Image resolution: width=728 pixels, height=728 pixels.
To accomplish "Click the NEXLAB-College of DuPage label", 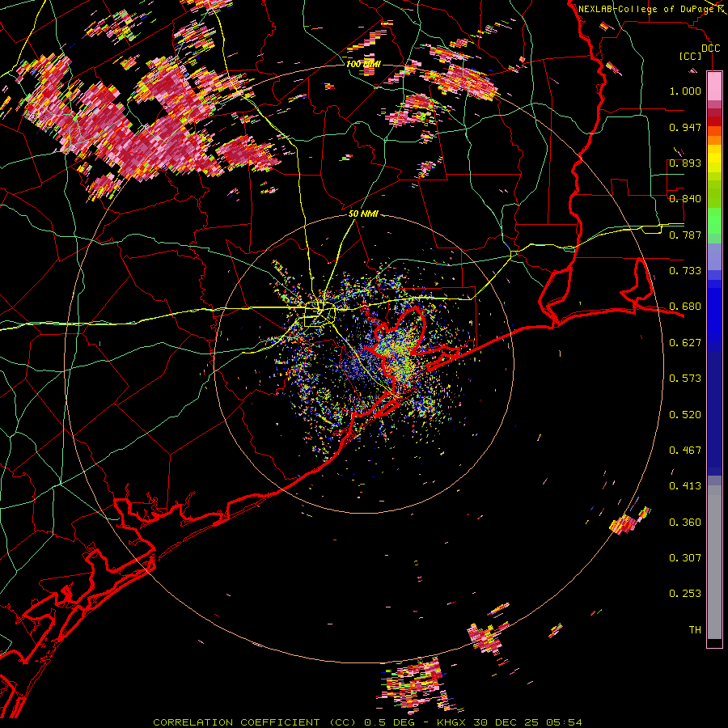I will click(x=646, y=9).
